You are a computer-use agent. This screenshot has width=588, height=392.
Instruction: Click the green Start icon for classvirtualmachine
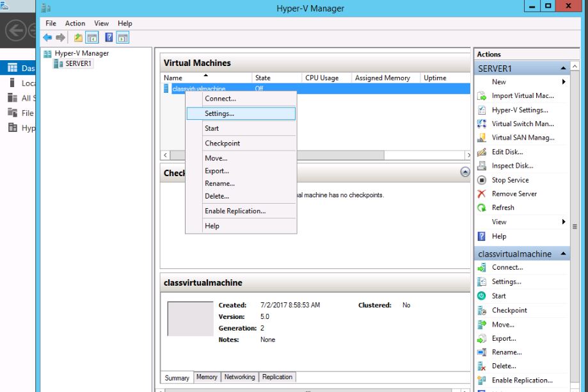tap(482, 296)
